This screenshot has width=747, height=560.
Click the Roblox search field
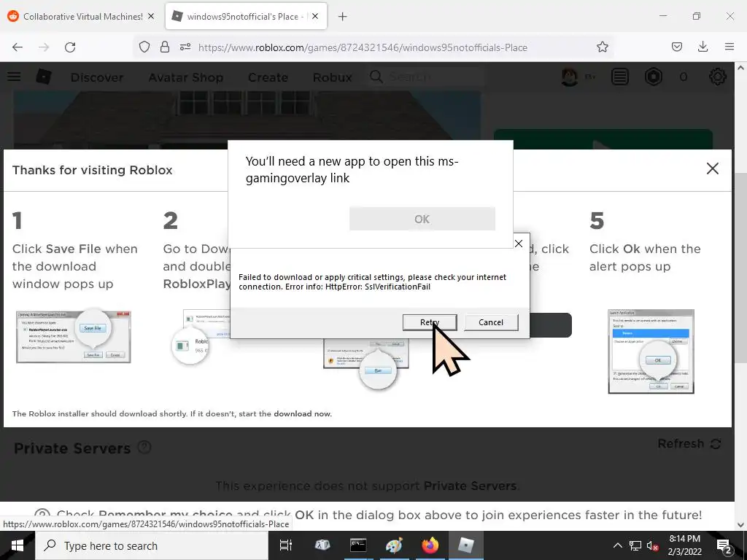click(426, 77)
